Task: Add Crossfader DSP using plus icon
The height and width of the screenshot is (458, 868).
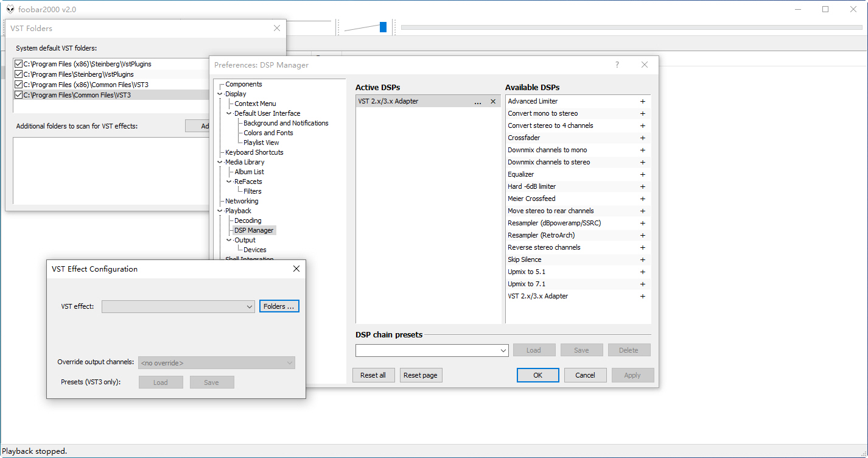Action: 642,138
